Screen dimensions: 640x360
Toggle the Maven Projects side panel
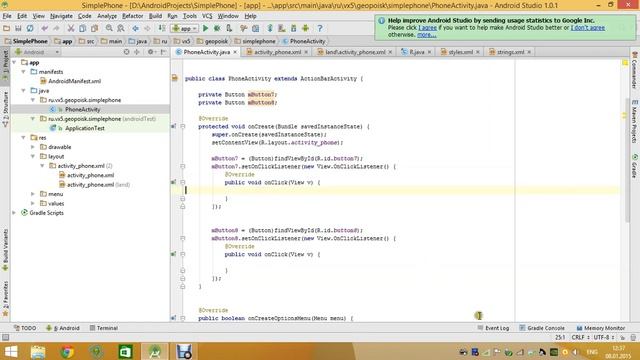pyautogui.click(x=635, y=121)
